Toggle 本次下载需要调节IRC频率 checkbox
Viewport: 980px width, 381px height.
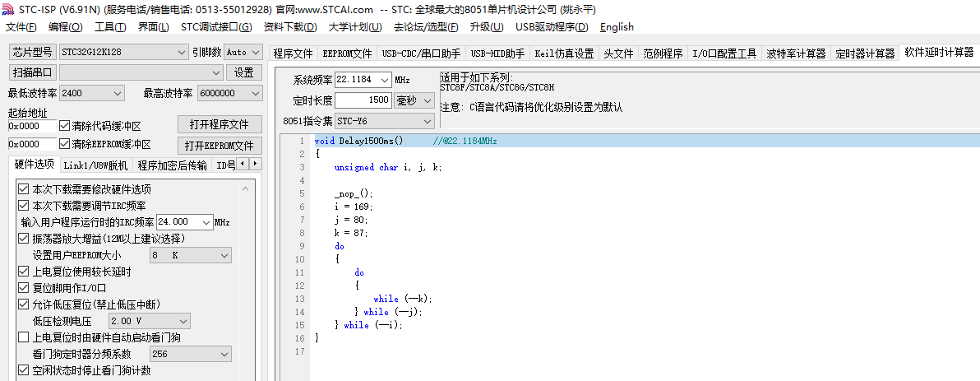pos(23,205)
